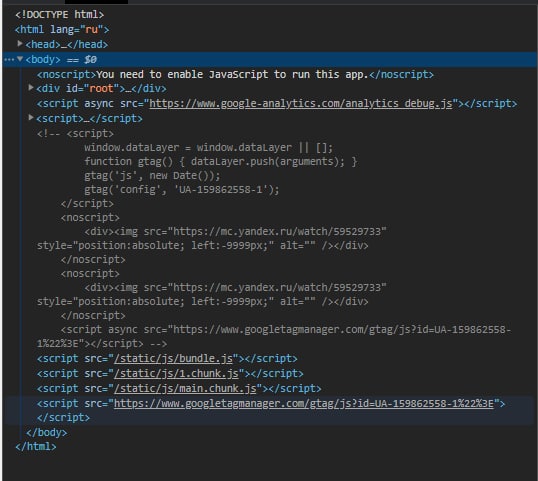Click the first mc.yandex.ru/watch img line

235,232
